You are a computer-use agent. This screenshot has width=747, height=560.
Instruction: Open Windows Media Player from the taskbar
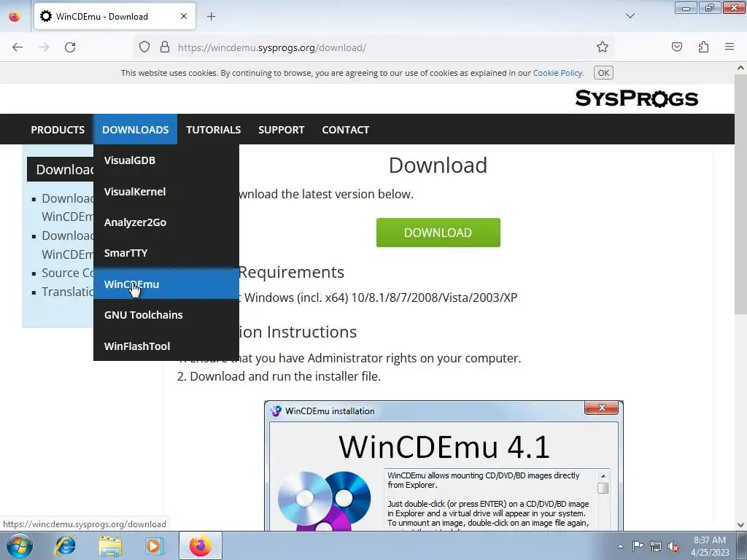tap(154, 545)
